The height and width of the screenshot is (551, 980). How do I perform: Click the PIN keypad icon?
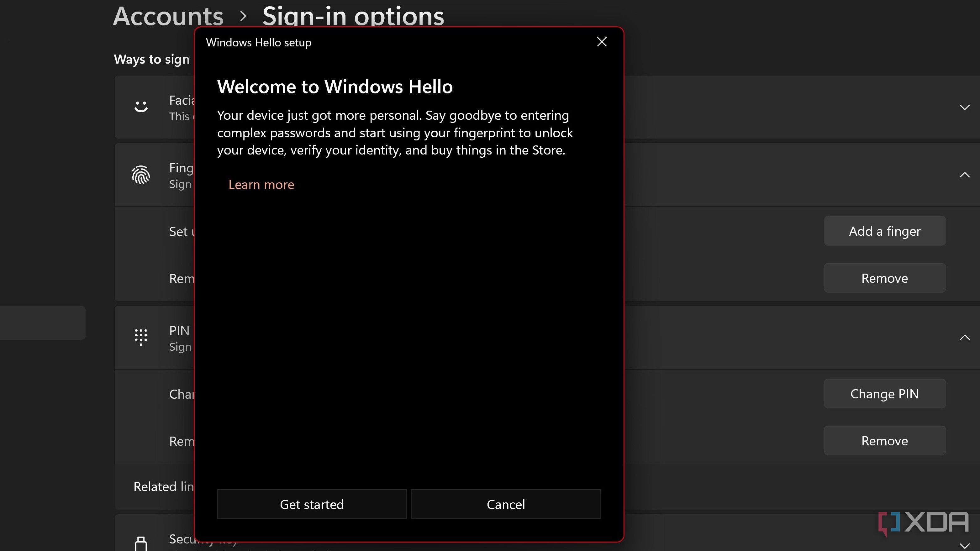click(x=141, y=337)
